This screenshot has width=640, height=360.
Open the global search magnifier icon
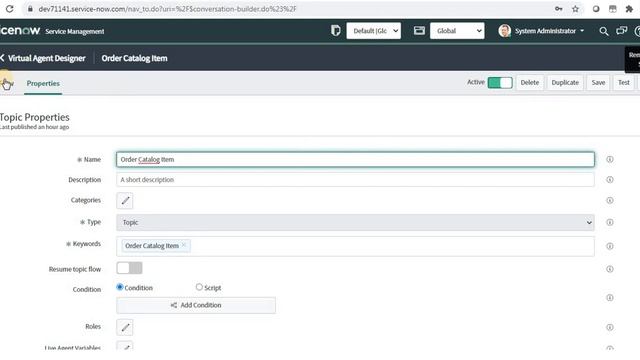[x=603, y=31]
